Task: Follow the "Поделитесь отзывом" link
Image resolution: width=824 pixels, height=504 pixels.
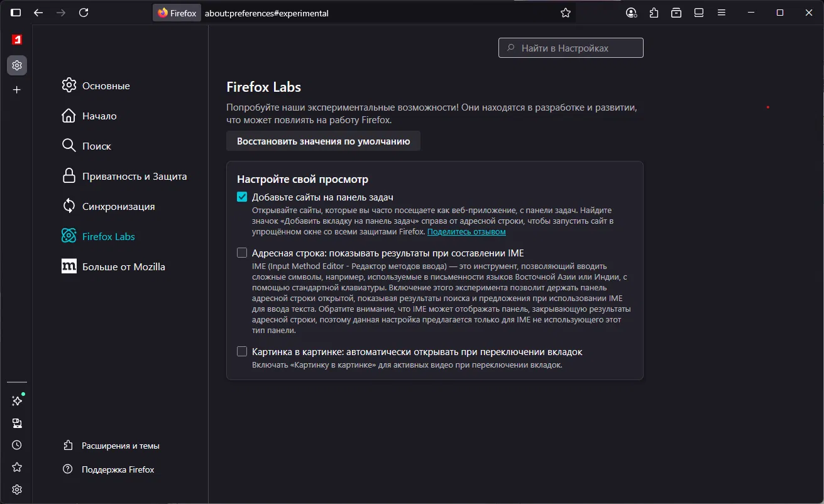Action: tap(466, 232)
